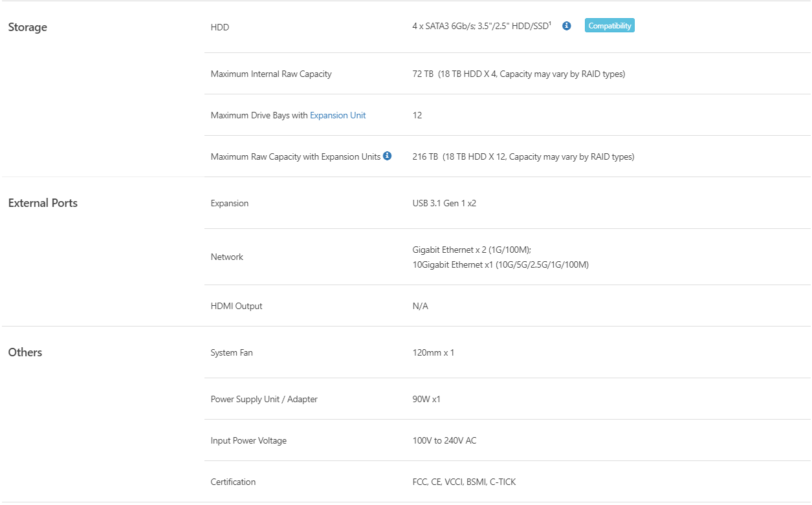Viewport: 812px width, 505px height.
Task: Click the System Fan label
Action: [232, 352]
